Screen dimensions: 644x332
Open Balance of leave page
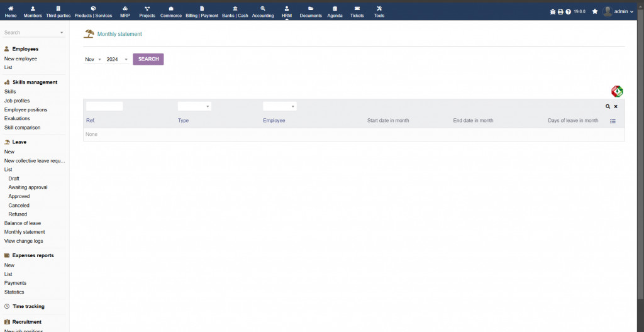[23, 223]
